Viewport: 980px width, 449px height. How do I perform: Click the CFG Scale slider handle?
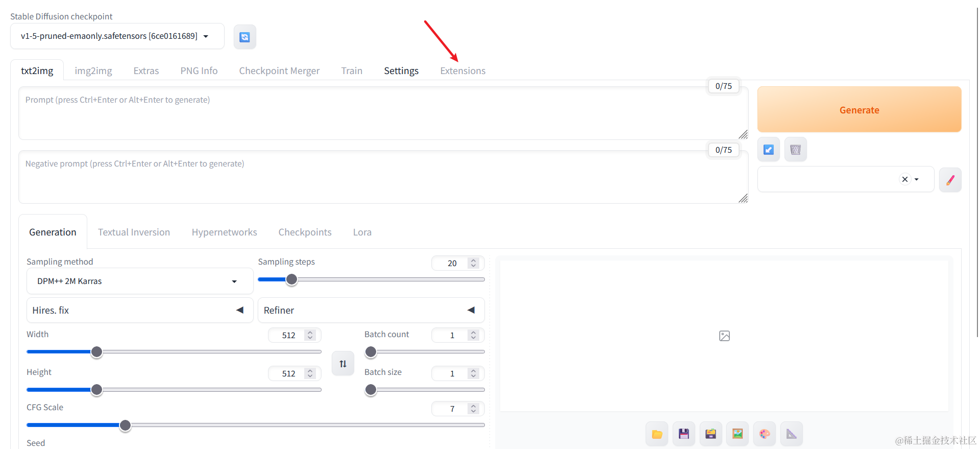point(125,425)
